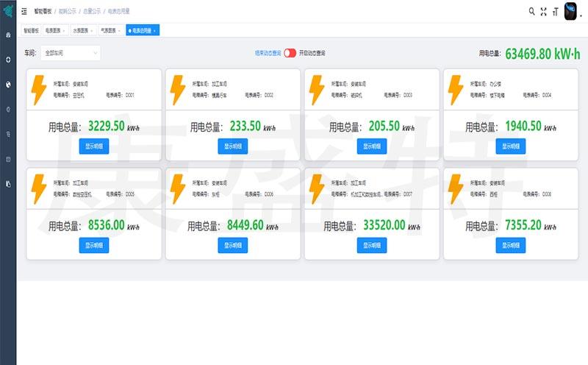
Task: Open the 车间 workshop dropdown
Action: coord(70,53)
